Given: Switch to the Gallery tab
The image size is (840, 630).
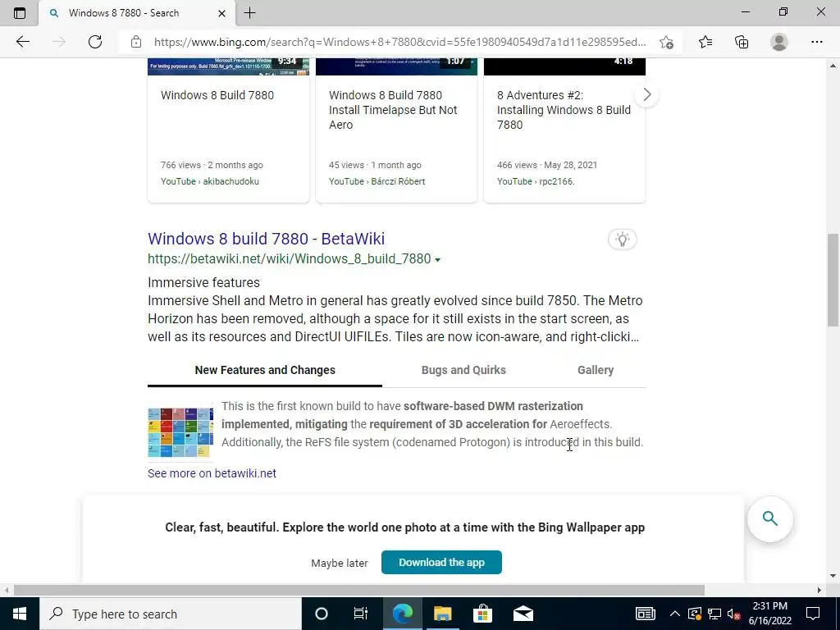Looking at the screenshot, I should pos(596,370).
